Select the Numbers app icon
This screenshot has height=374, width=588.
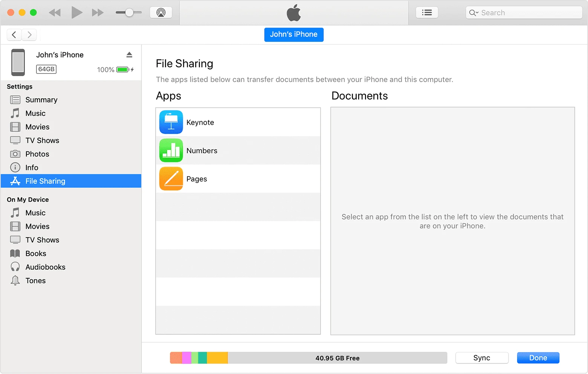coord(171,150)
